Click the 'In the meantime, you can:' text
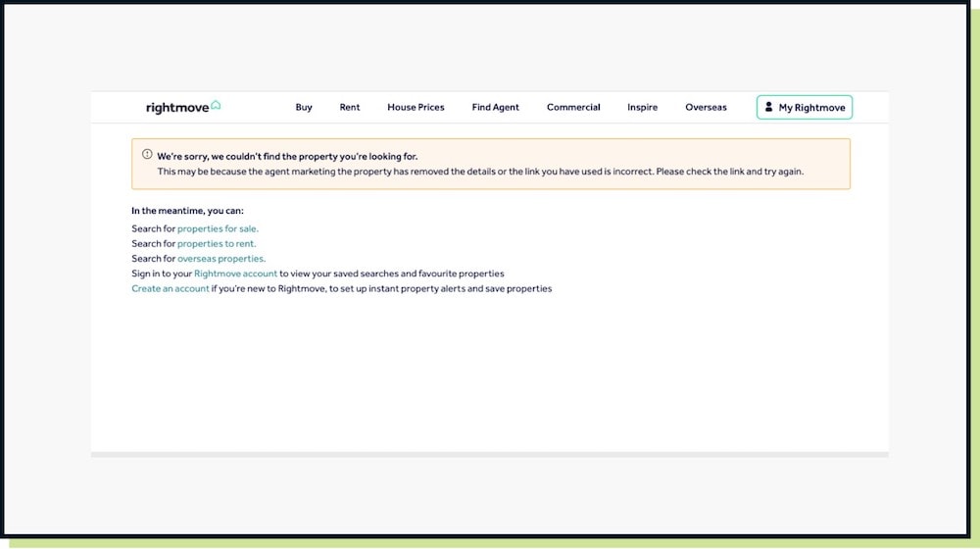The width and height of the screenshot is (980, 549). (187, 211)
